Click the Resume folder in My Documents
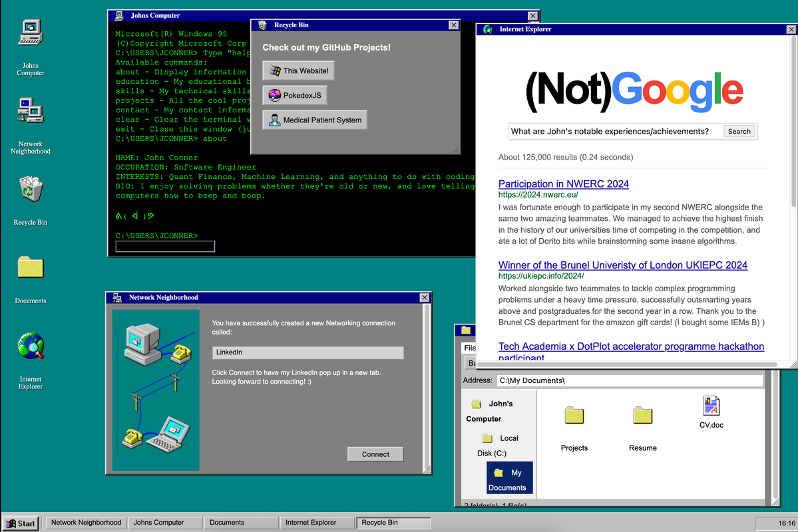 (x=643, y=429)
